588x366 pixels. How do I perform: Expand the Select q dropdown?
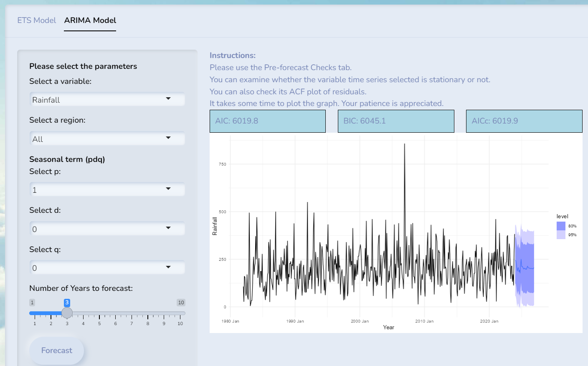[107, 268]
